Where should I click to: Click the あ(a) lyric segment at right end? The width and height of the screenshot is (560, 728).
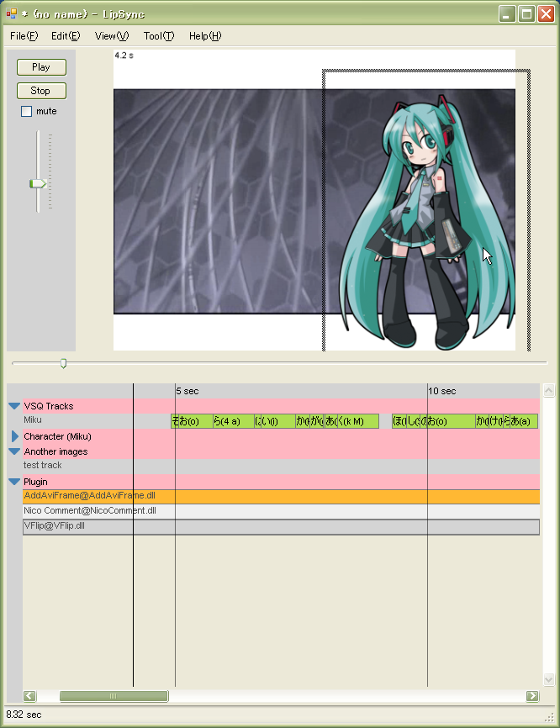(523, 421)
